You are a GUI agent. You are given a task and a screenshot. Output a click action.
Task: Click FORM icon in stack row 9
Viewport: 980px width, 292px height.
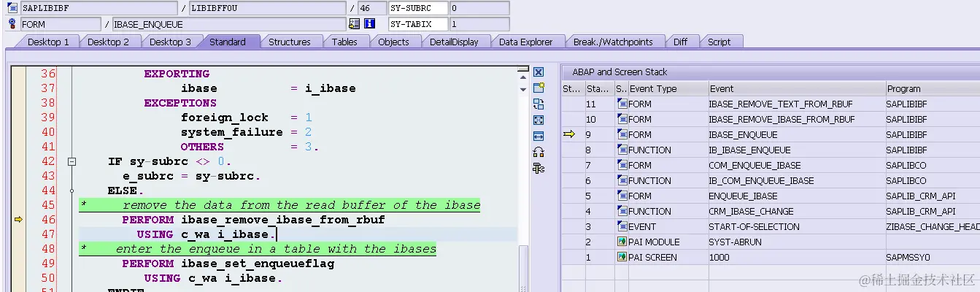tap(622, 134)
